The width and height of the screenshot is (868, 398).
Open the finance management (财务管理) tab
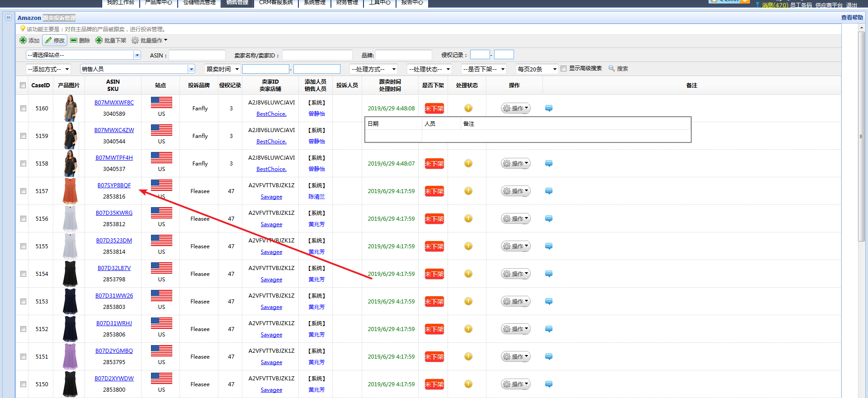pos(347,3)
